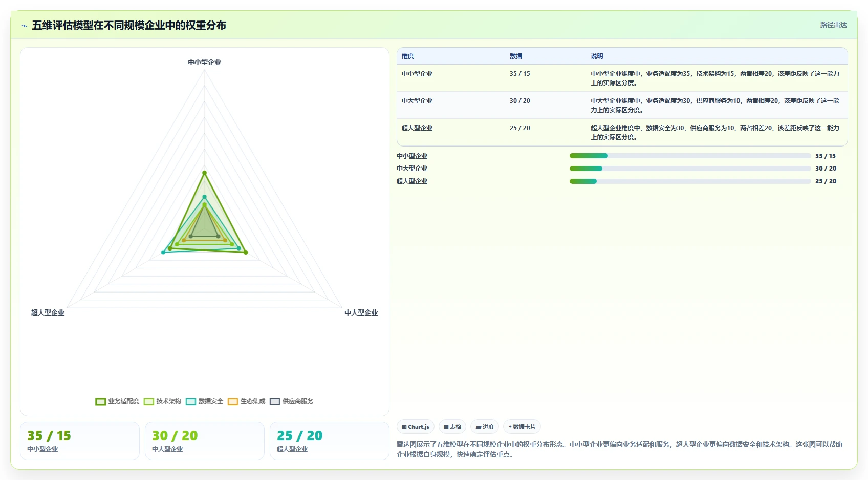Screen dimensions: 868x480
Task: Click the 25 / 20 value beside the third progress bar
Action: coord(826,181)
